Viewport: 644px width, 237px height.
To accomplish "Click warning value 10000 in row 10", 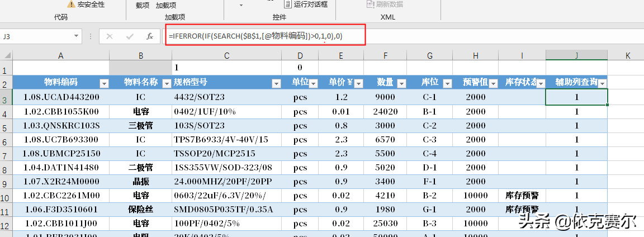I will (475, 195).
